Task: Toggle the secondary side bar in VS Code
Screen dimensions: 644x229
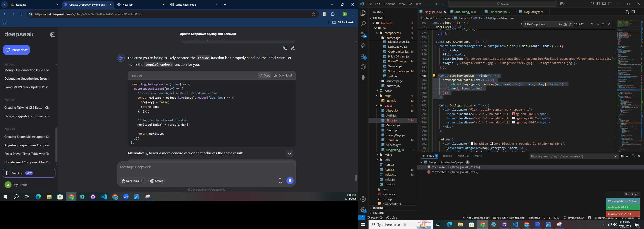Action: coord(610,4)
